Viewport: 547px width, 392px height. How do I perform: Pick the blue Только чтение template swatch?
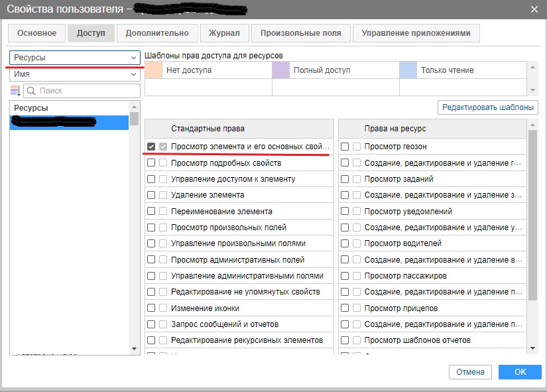click(408, 70)
